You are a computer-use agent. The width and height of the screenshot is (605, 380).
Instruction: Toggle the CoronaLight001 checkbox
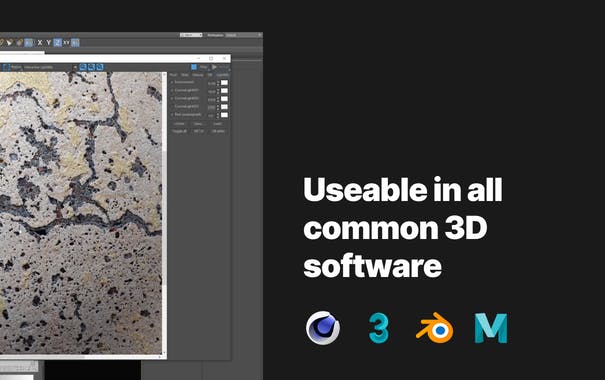(172, 90)
